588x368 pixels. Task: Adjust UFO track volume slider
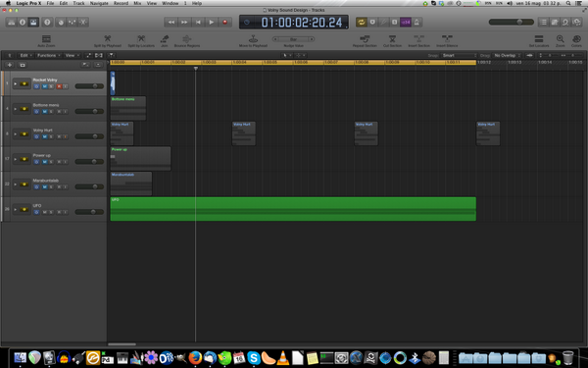[x=89, y=212]
